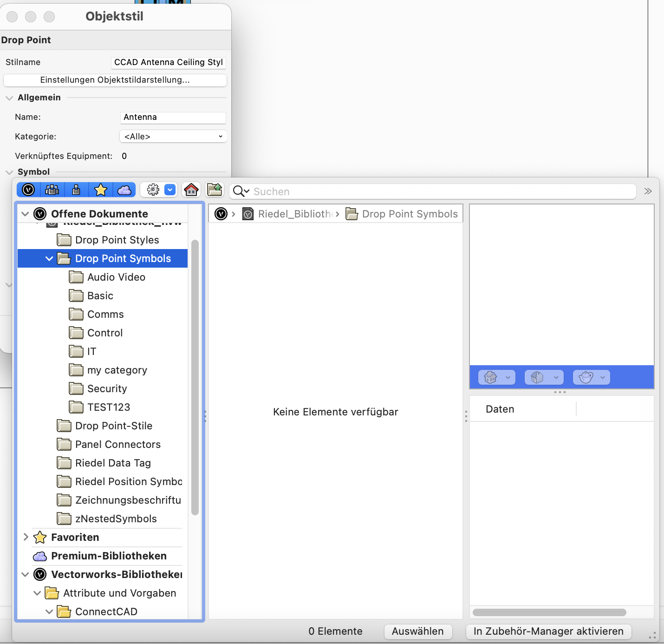Image resolution: width=664 pixels, height=644 pixels.
Task: Select the Audio Video folder
Action: (x=116, y=277)
